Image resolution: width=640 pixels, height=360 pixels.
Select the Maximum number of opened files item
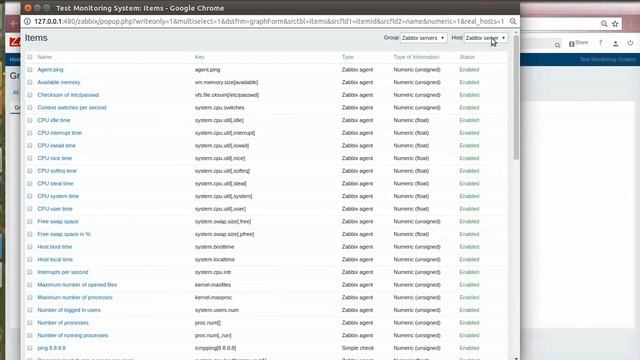[77, 285]
